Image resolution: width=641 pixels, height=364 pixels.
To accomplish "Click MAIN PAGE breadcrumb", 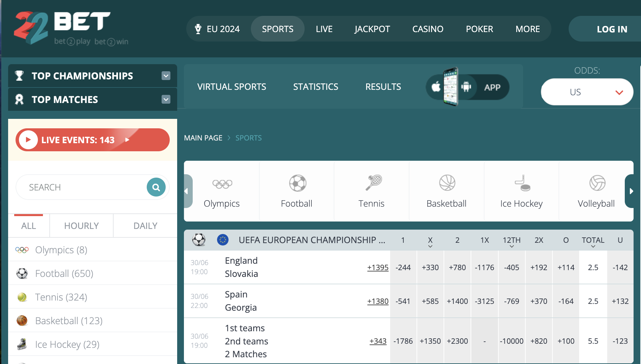I will pyautogui.click(x=203, y=138).
